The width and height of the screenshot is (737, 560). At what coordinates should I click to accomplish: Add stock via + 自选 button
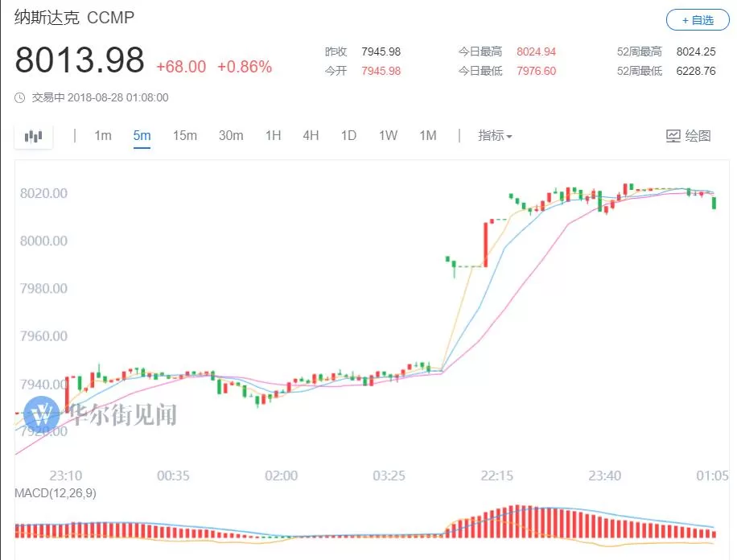coord(698,20)
